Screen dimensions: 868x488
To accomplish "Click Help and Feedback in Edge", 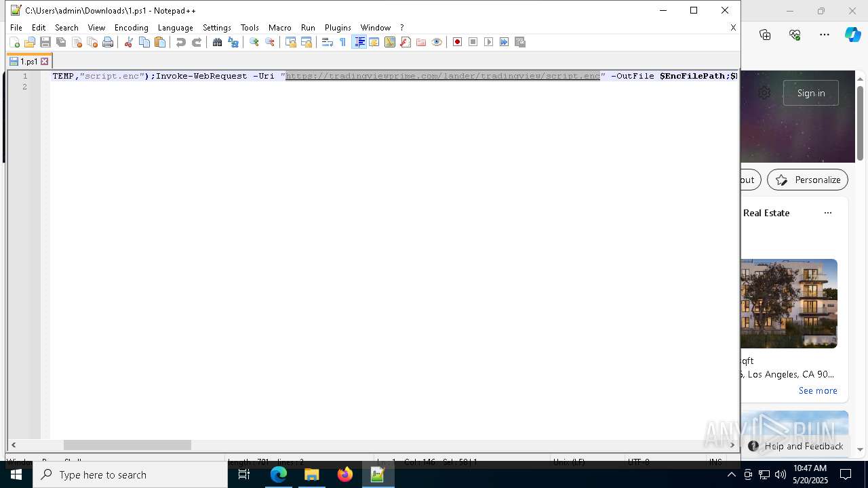I will point(796,446).
